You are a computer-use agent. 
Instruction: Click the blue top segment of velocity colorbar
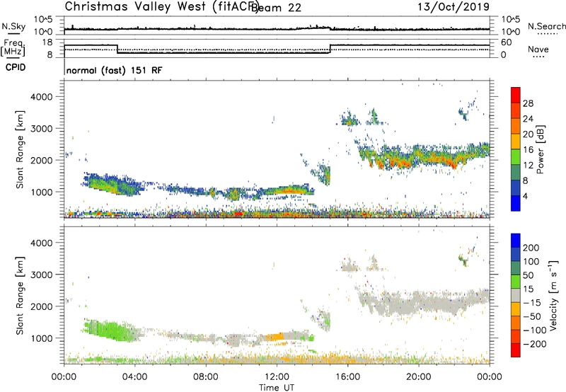pyautogui.click(x=516, y=241)
